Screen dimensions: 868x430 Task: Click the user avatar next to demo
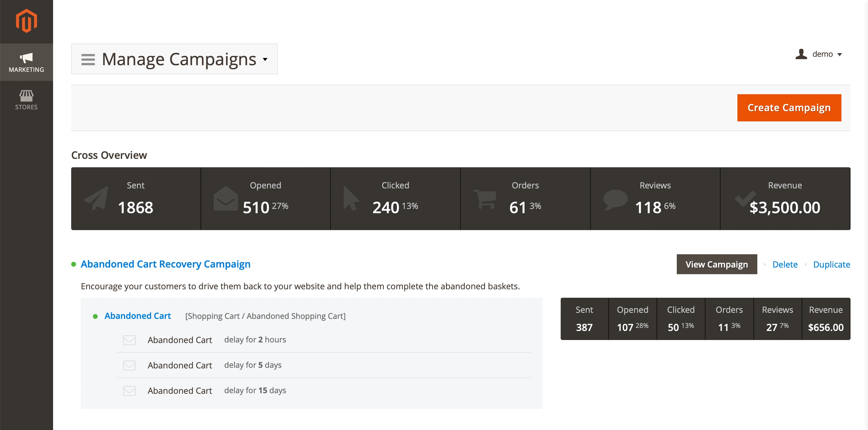(x=801, y=54)
